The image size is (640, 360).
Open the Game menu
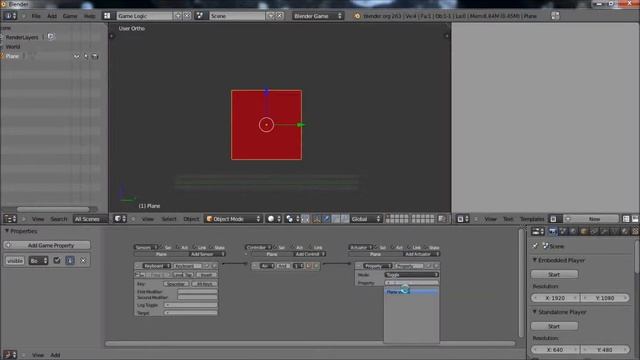click(x=70, y=16)
